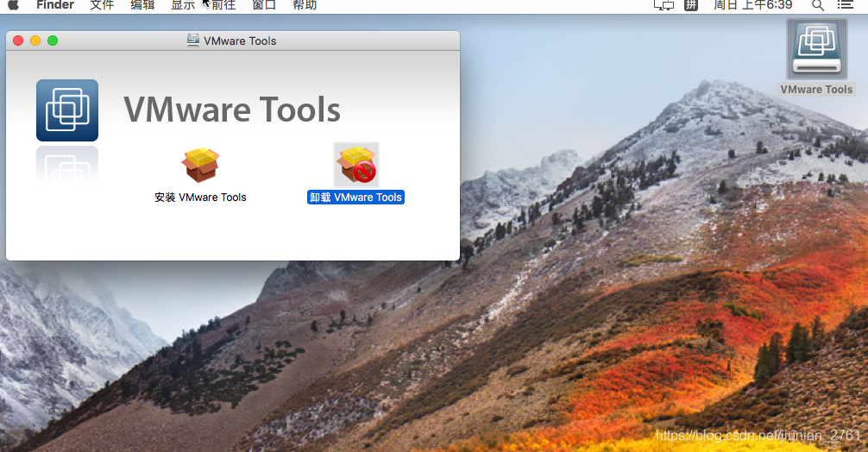The height and width of the screenshot is (452, 868).
Task: Open the 帮助 menu
Action: tap(305, 5)
